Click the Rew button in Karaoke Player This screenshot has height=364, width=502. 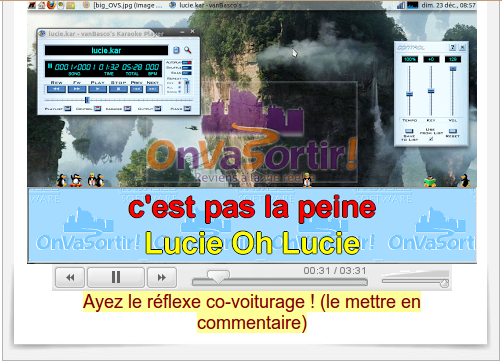pos(56,89)
